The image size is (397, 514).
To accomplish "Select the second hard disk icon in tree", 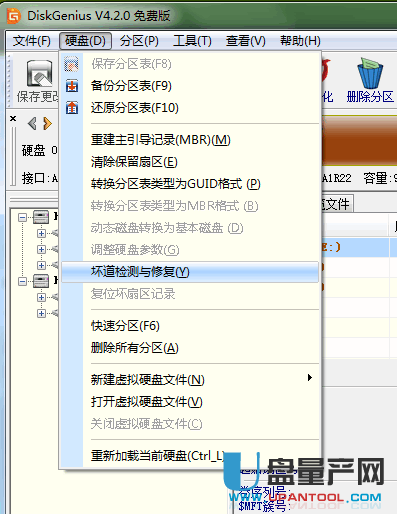I will click(x=41, y=281).
